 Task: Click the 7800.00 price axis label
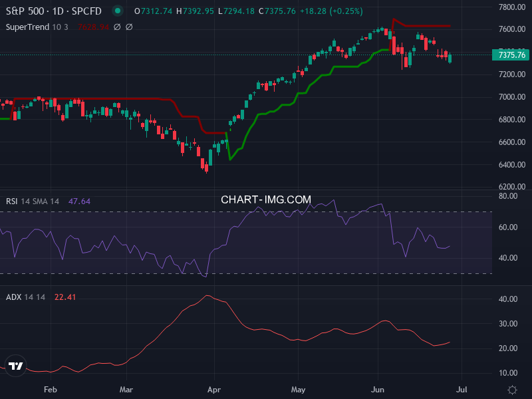click(512, 7)
